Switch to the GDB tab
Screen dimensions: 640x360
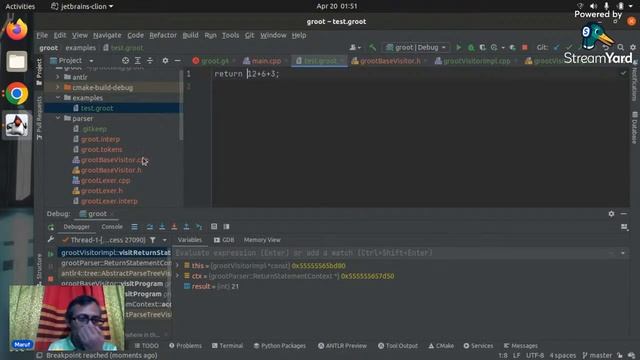[224, 240]
